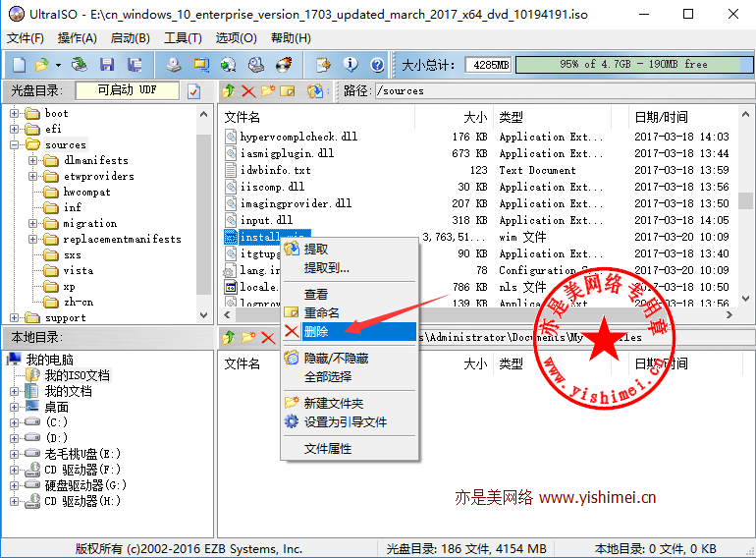
Task: Expand the migration folder node
Action: point(32,224)
